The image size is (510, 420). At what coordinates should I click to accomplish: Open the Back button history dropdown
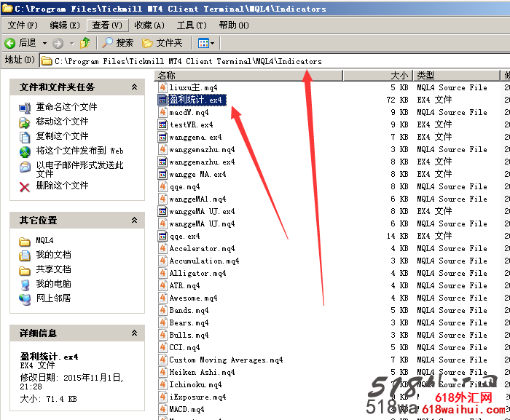point(44,43)
